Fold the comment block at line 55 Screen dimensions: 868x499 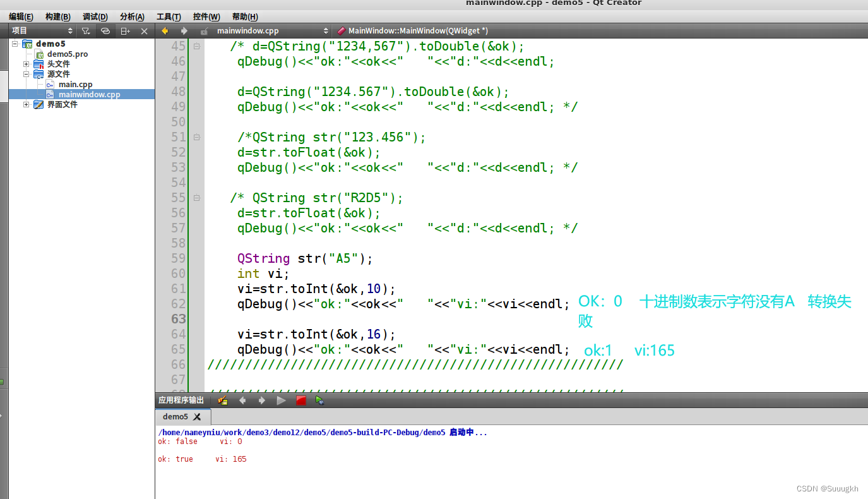[x=196, y=198]
